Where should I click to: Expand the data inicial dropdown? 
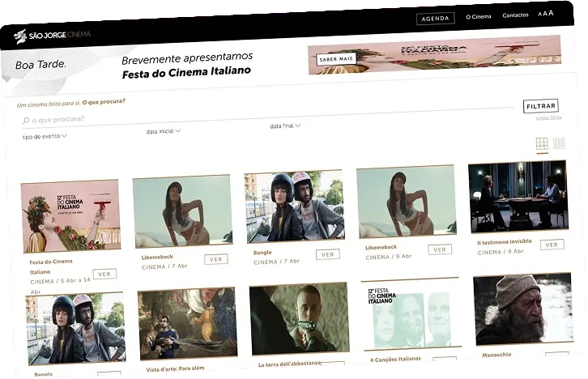163,131
